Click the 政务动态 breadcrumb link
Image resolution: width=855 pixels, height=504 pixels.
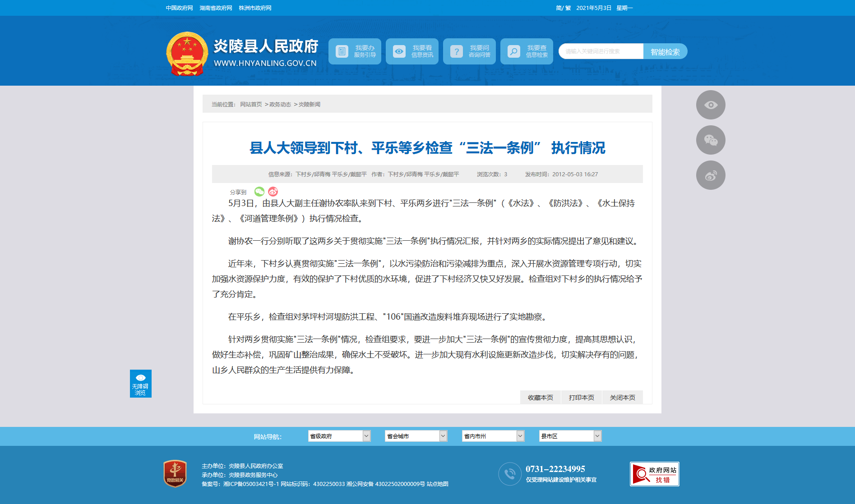tap(280, 105)
